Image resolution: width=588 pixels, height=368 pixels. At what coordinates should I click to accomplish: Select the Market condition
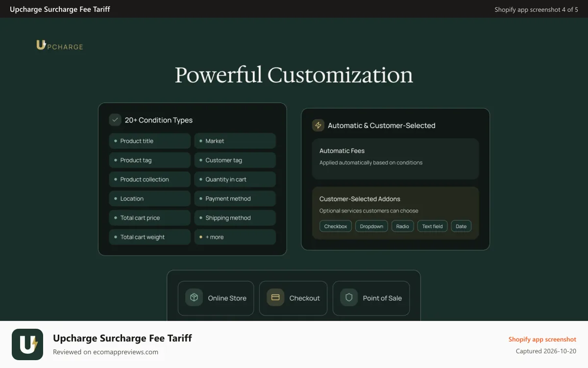(x=235, y=141)
